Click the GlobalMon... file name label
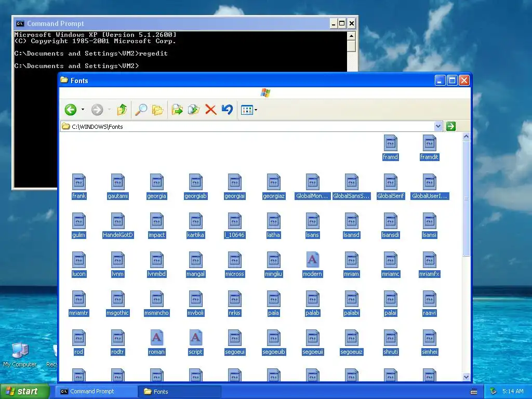Screen dimensions: 532x399 [312, 196]
